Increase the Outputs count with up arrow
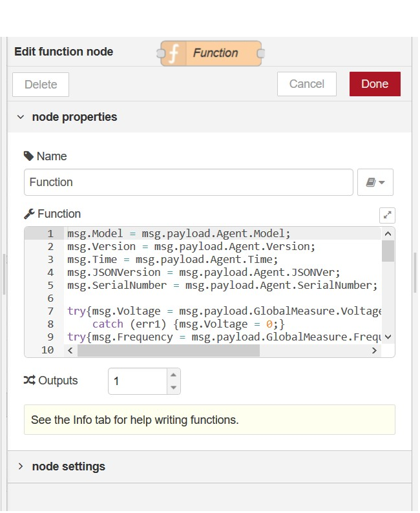 (173, 375)
